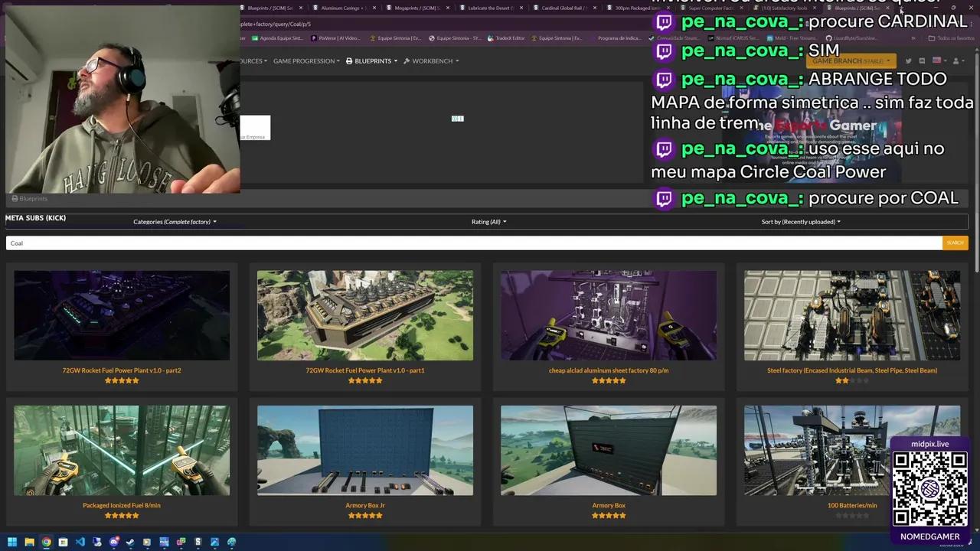Viewport: 980px width, 551px height.
Task: Click 'cheap alclad aluminum sheet factory 80 p/m' title
Action: [x=609, y=370]
